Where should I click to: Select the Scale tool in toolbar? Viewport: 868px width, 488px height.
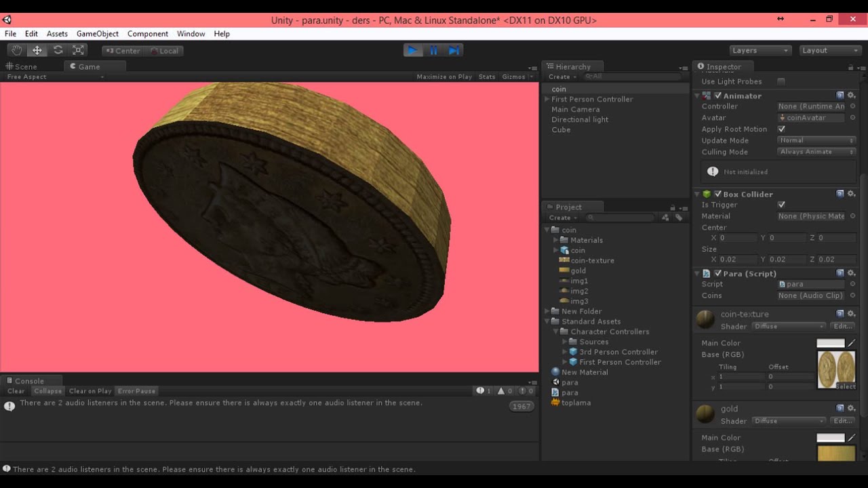pos(79,50)
